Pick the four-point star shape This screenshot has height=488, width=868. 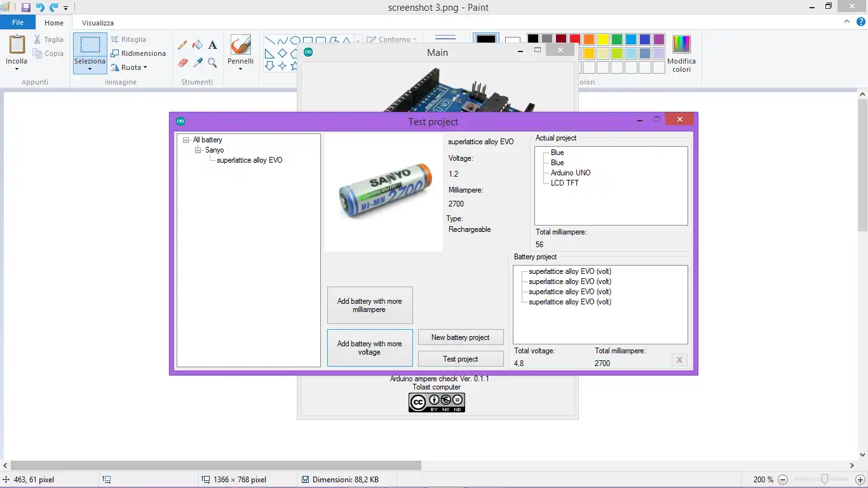point(282,65)
